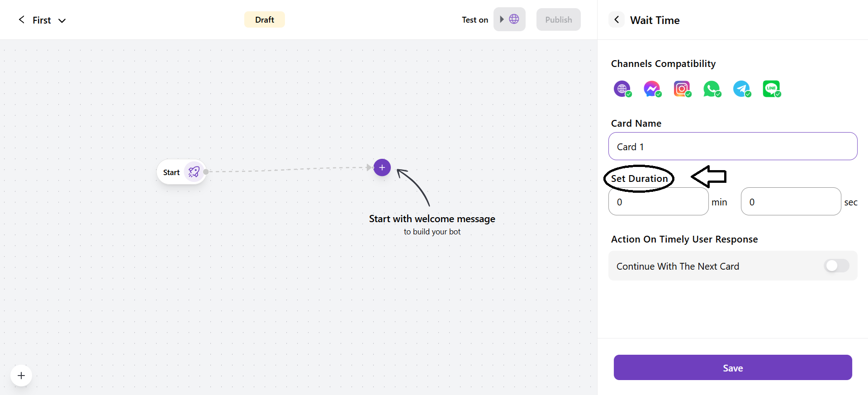Click the Draft status badge
868x395 pixels.
pyautogui.click(x=264, y=19)
